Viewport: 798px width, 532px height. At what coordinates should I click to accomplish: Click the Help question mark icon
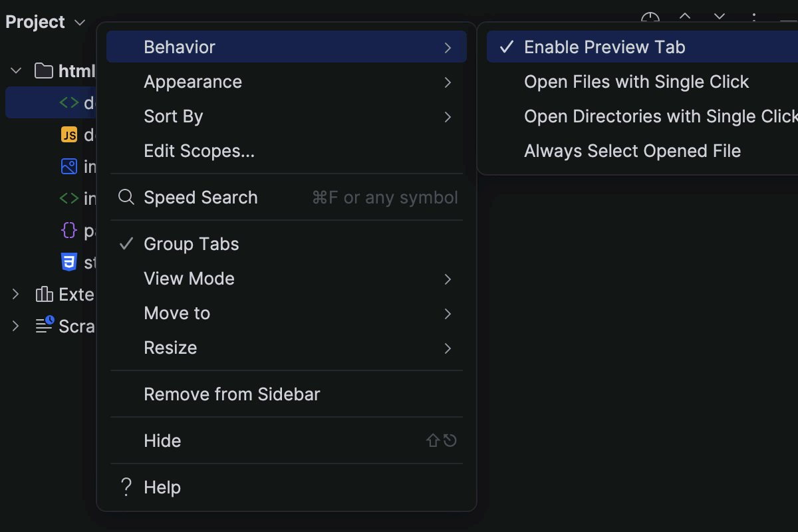pos(126,487)
